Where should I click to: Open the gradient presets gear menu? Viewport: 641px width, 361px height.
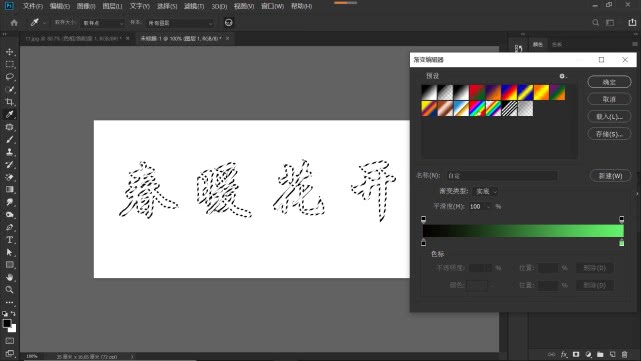563,76
